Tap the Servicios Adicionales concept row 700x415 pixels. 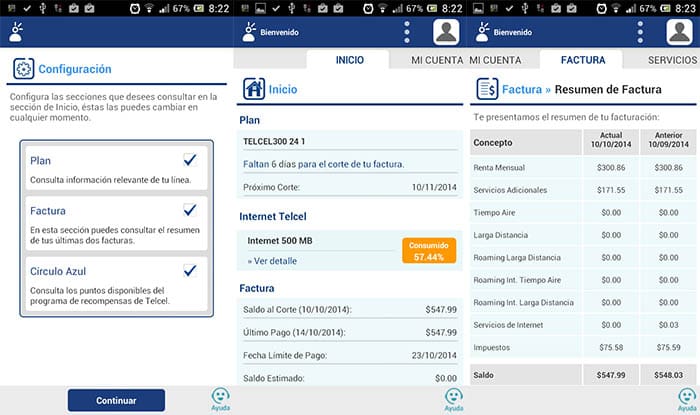coord(583,190)
